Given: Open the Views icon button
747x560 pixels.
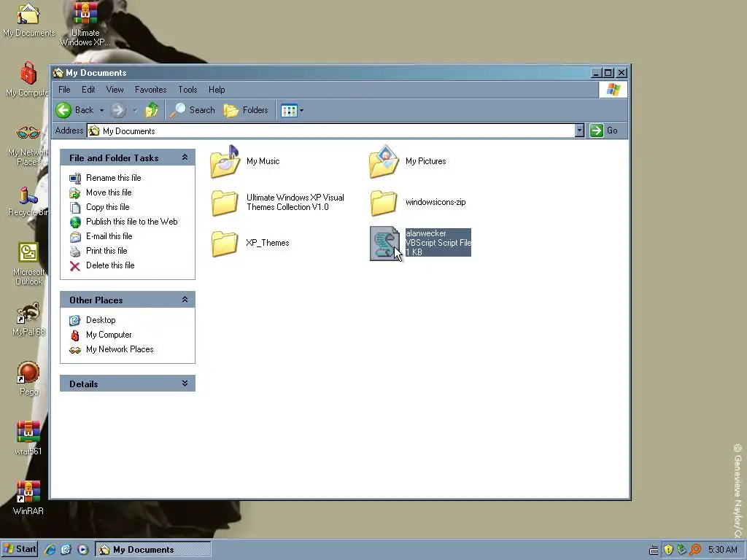Looking at the screenshot, I should click(x=289, y=111).
